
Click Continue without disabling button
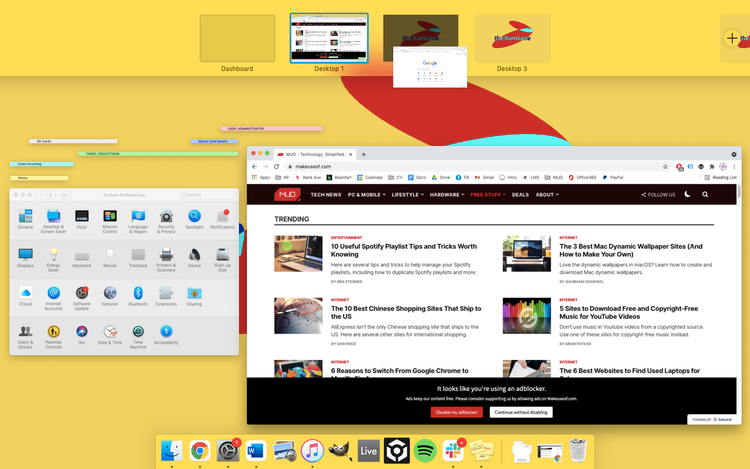coord(521,412)
